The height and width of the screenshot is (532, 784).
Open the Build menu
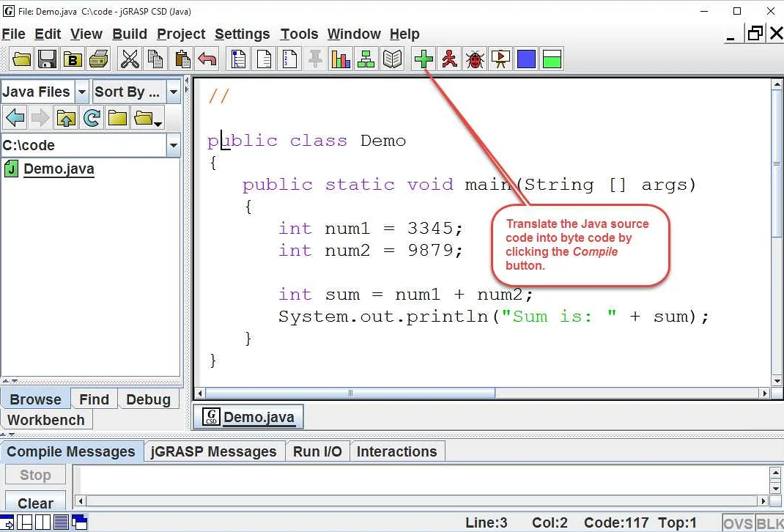pos(130,34)
